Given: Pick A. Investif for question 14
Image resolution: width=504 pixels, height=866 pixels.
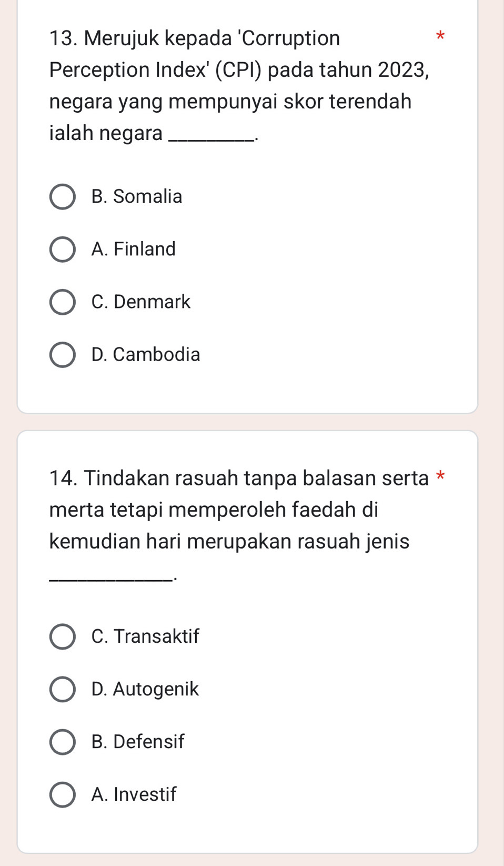Looking at the screenshot, I should coord(62,794).
